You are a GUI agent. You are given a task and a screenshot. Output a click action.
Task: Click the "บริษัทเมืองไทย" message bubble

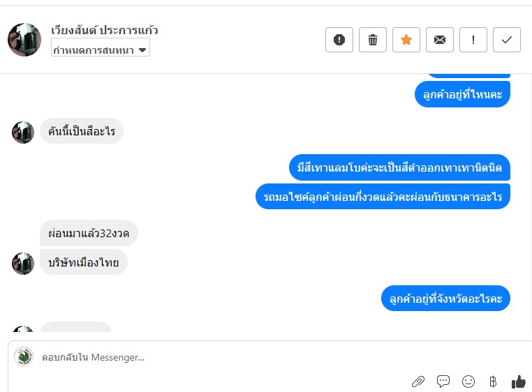(84, 263)
